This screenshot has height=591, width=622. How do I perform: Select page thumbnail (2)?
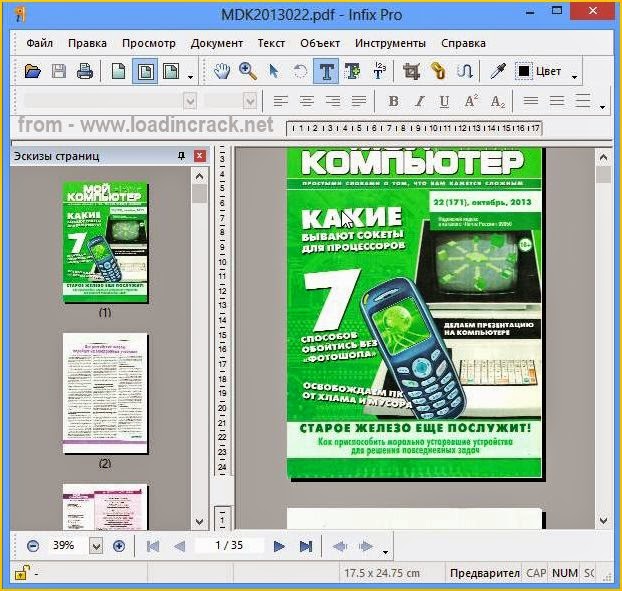106,393
